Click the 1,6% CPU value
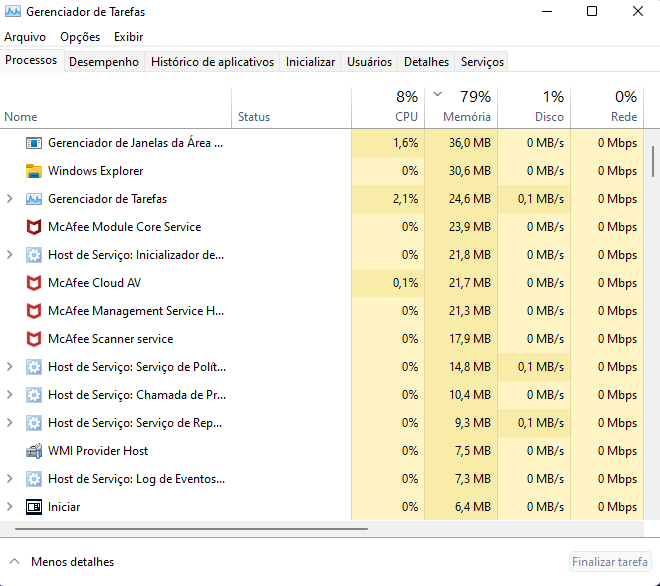Viewport: 660px width, 586px height. [x=405, y=143]
